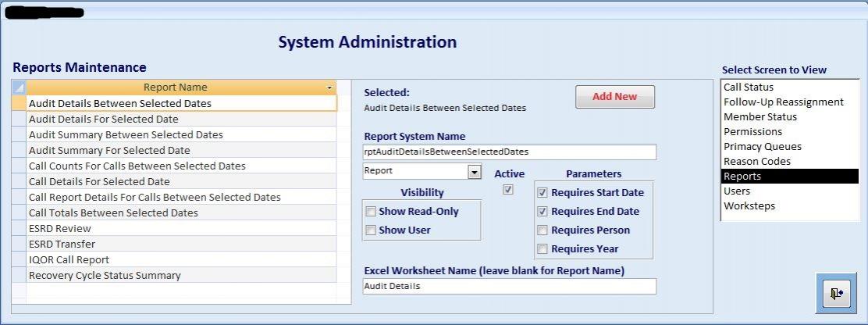Click the Report System Name field
868x325 pixels.
[509, 152]
